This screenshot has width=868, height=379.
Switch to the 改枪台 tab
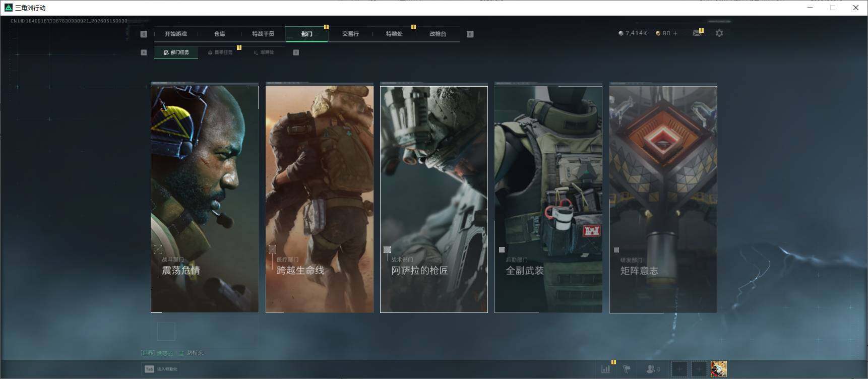(438, 34)
